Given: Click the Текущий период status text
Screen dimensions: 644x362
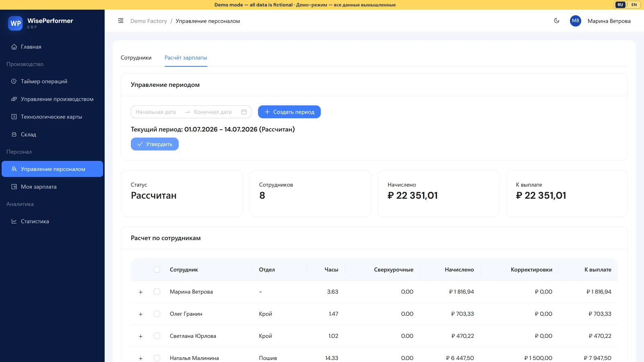Looking at the screenshot, I should pos(213,129).
